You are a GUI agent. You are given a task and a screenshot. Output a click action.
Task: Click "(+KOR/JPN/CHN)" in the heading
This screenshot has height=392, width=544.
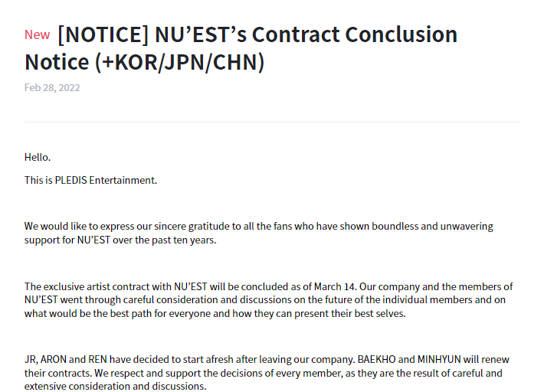tap(181, 62)
